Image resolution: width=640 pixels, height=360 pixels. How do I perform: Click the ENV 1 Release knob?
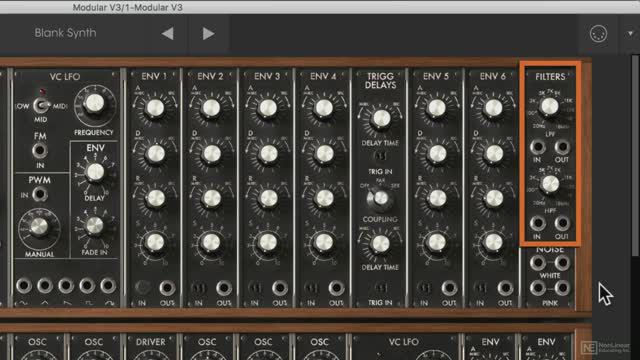[156, 198]
